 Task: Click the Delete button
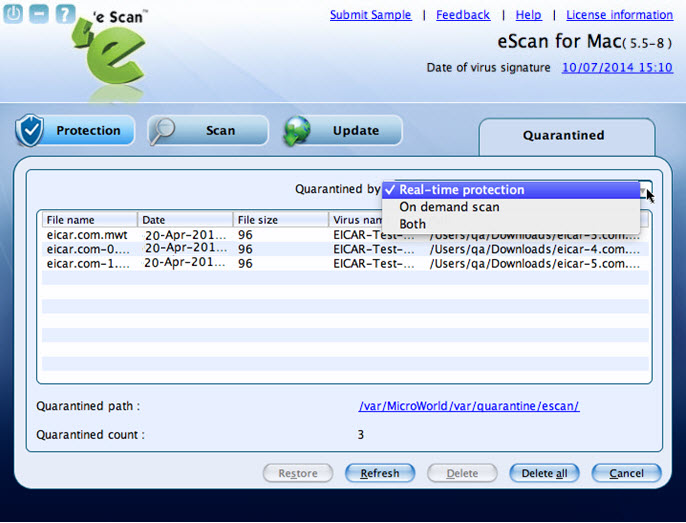click(462, 473)
